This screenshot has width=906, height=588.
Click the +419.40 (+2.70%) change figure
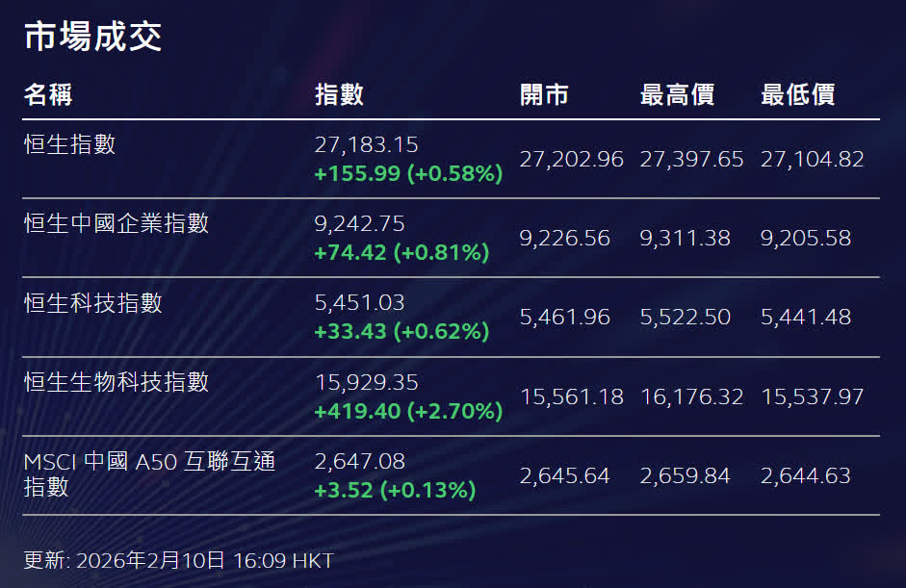pyautogui.click(x=408, y=412)
